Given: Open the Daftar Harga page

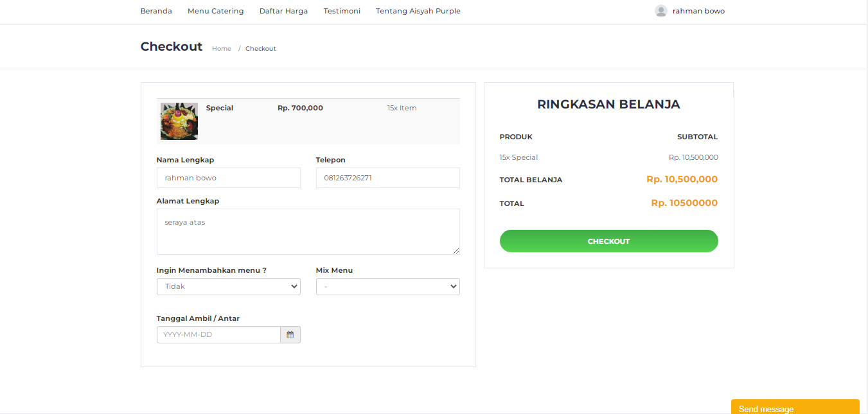Looking at the screenshot, I should point(283,11).
